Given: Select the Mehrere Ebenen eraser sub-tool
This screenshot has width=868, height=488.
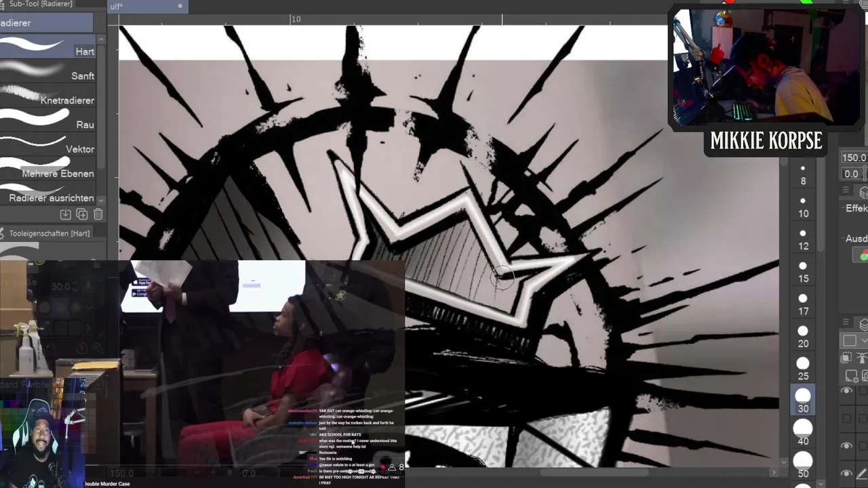Looking at the screenshot, I should tap(47, 169).
